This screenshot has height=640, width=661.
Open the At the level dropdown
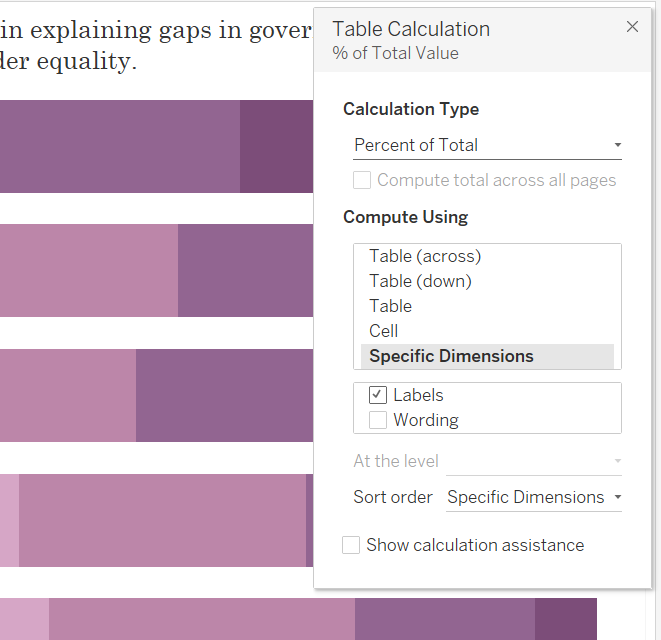pyautogui.click(x=534, y=461)
